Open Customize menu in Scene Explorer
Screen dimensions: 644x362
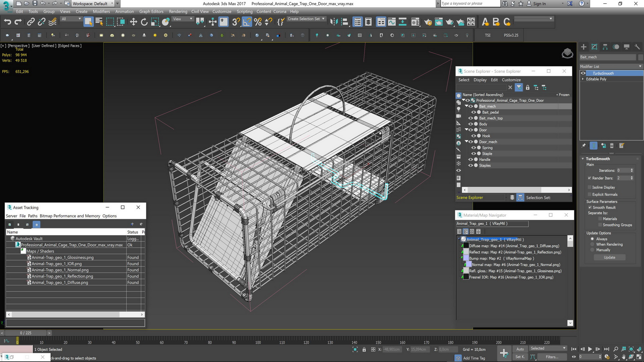click(511, 80)
